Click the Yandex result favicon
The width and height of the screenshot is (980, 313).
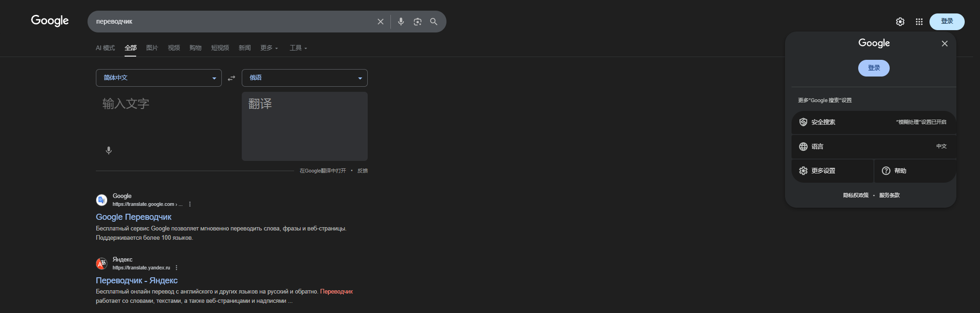coord(102,263)
